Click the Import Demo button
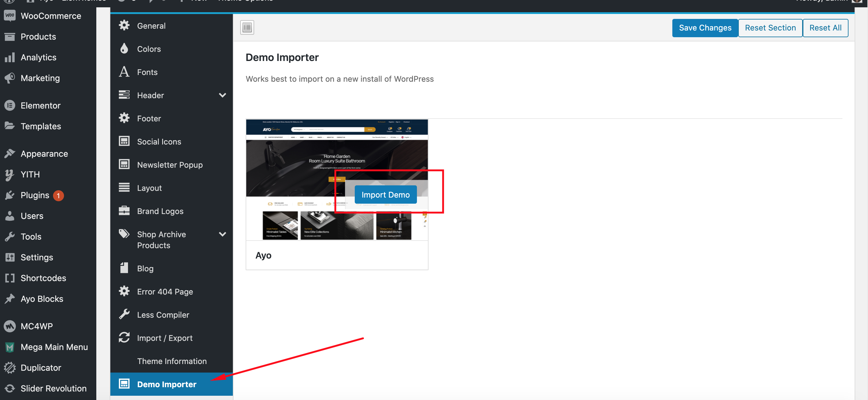Screen dimensions: 868x400 pyautogui.click(x=386, y=195)
